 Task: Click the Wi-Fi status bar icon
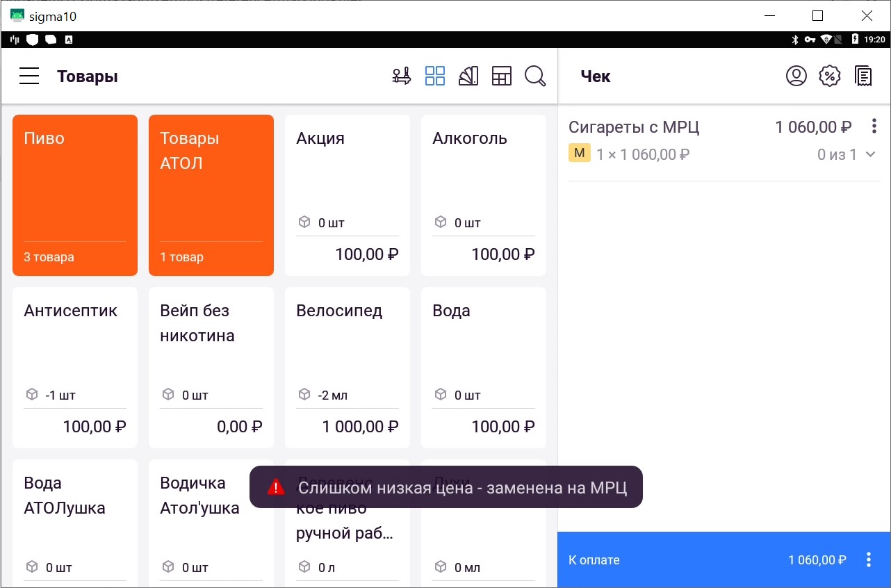click(827, 40)
